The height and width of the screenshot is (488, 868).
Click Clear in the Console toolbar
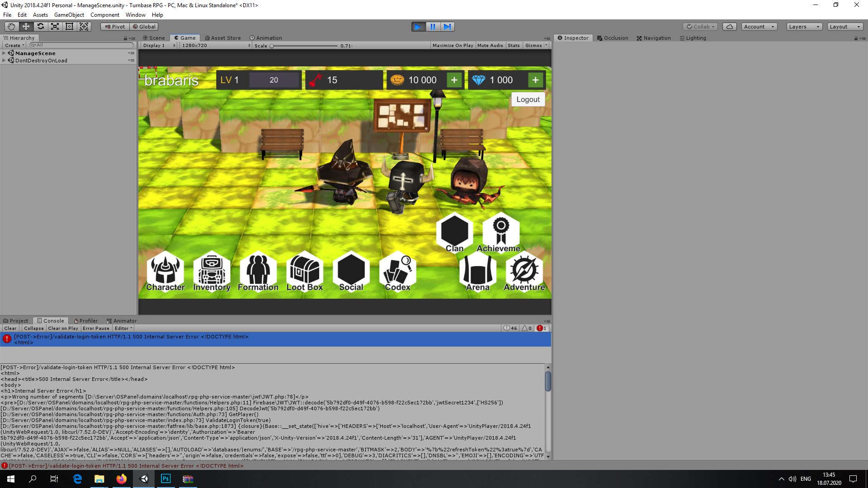pos(10,328)
